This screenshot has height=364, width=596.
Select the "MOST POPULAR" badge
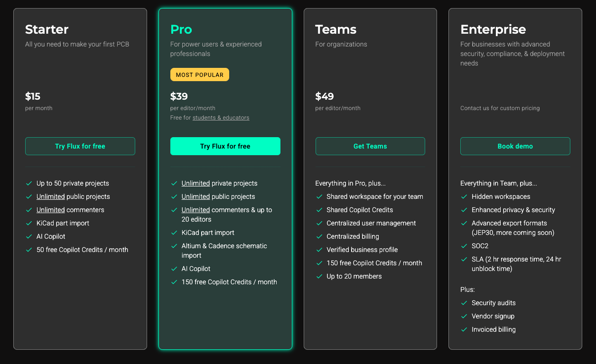(200, 75)
